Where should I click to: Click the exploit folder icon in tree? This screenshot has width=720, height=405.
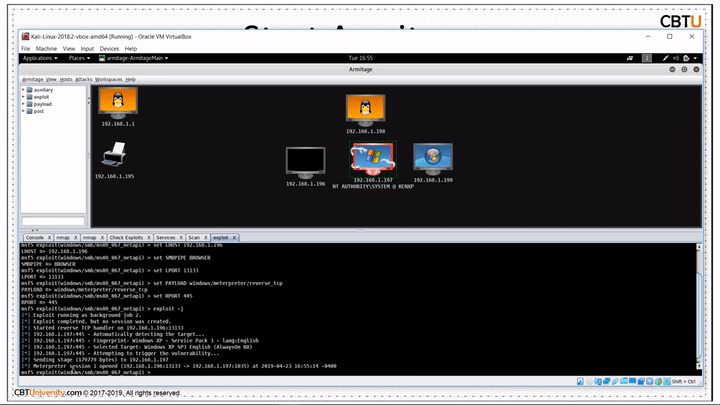click(x=29, y=97)
